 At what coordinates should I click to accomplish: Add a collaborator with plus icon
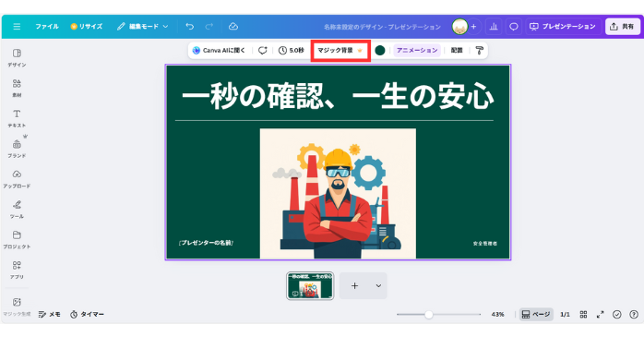[473, 26]
